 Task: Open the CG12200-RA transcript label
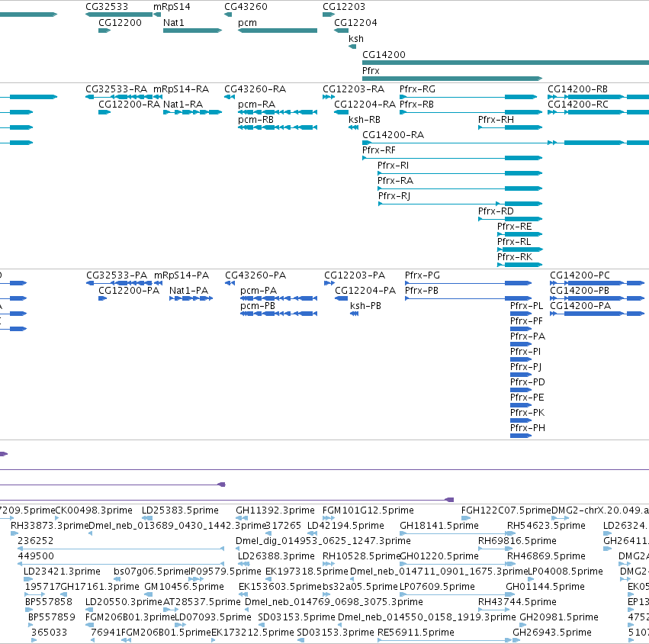point(129,105)
